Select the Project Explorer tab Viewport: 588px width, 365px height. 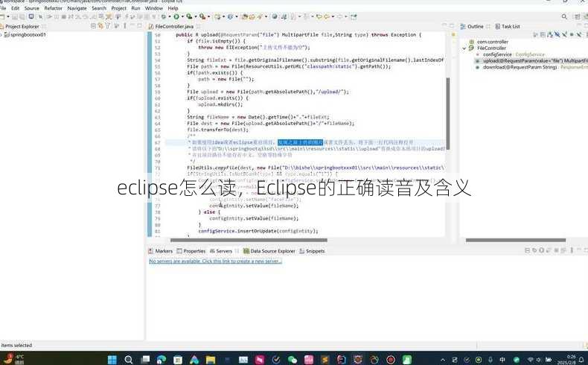click(x=22, y=26)
